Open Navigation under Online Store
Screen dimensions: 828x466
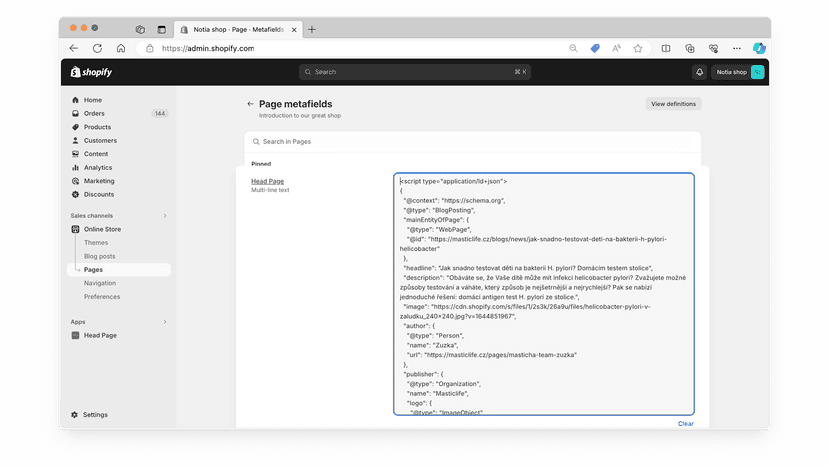(x=100, y=283)
